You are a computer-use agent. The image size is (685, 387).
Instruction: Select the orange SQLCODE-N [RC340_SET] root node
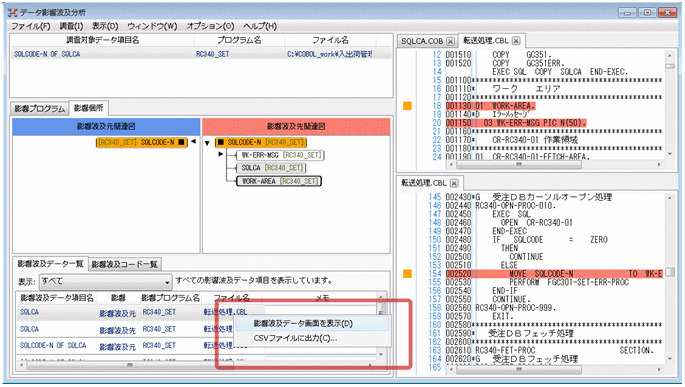point(261,142)
